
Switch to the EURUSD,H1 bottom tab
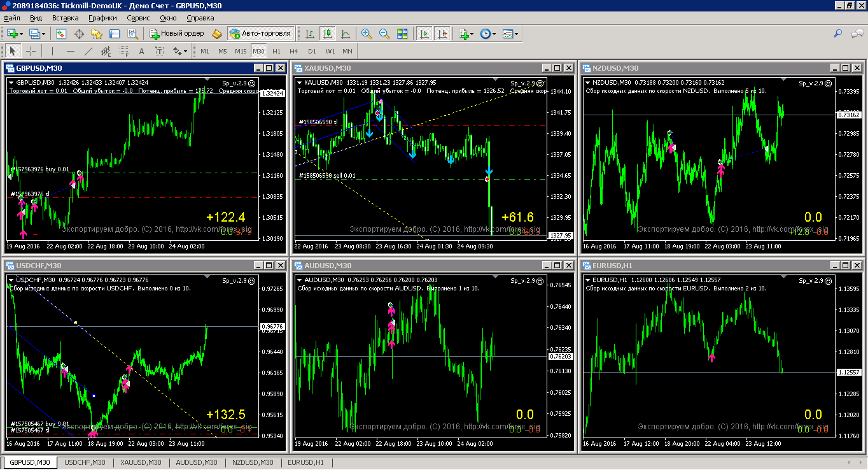click(x=306, y=462)
